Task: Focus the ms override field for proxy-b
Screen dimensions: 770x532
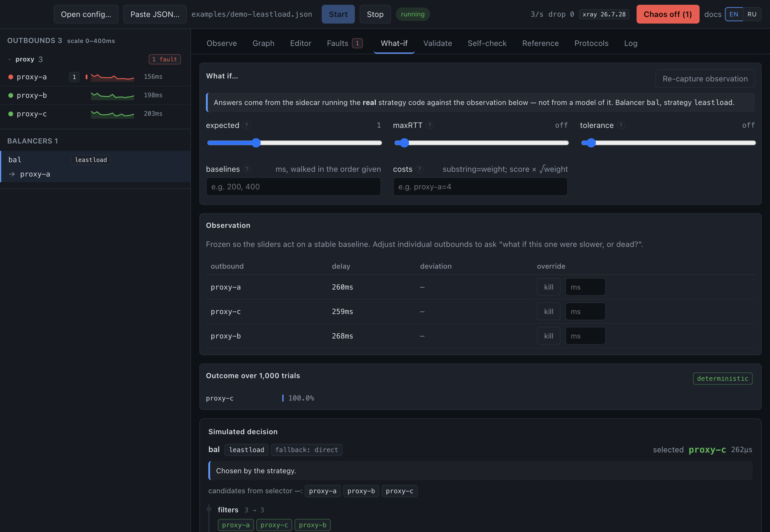Action: point(585,336)
